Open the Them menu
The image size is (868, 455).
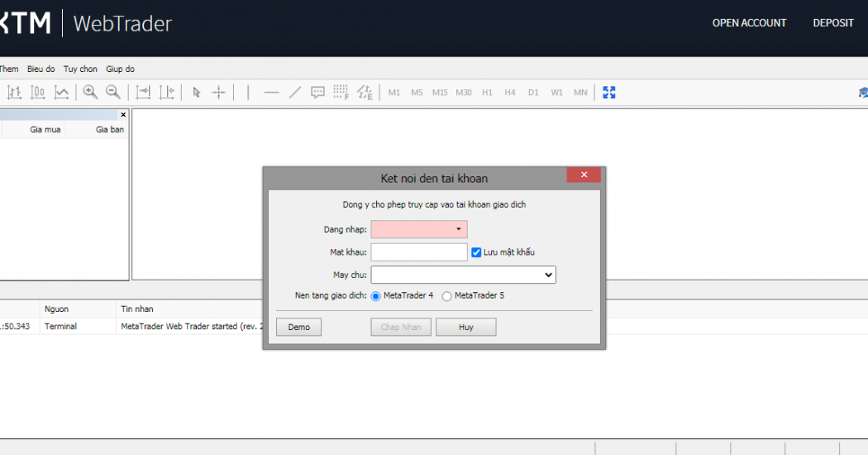(x=9, y=69)
